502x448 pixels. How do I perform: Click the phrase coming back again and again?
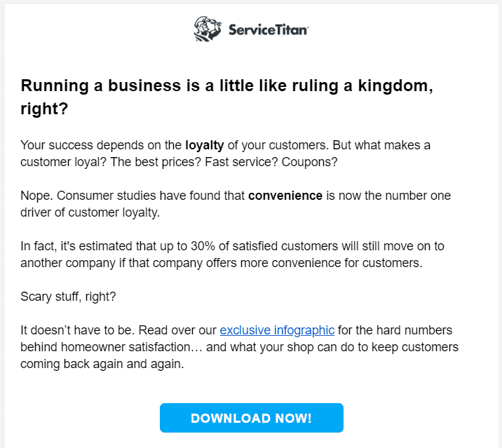click(102, 364)
